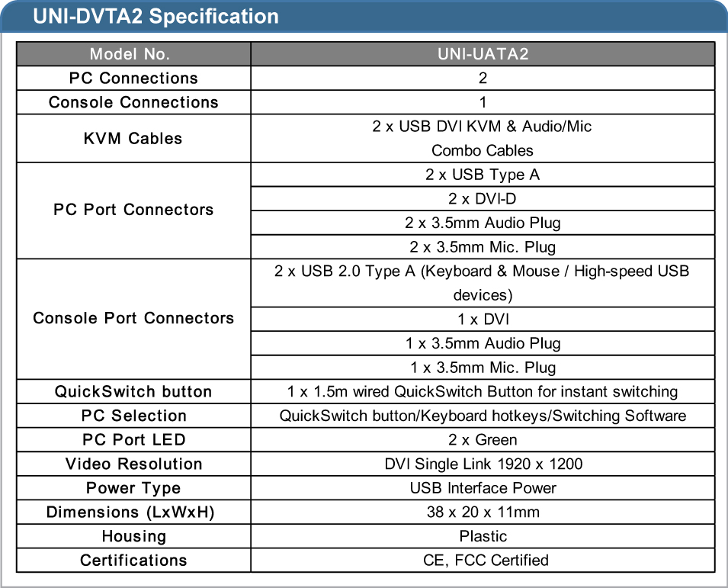The width and height of the screenshot is (728, 588).
Task: Click the Combo Cables value text
Action: click(483, 150)
